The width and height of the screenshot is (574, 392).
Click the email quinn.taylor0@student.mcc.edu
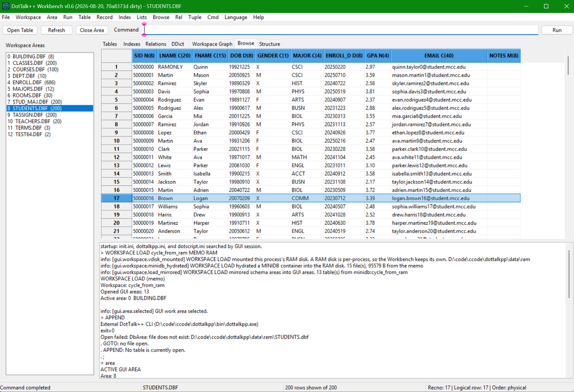pyautogui.click(x=439, y=67)
